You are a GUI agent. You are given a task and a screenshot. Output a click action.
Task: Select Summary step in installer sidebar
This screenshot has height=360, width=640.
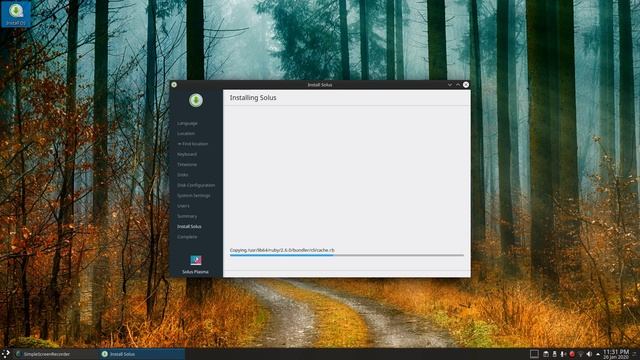pos(187,216)
